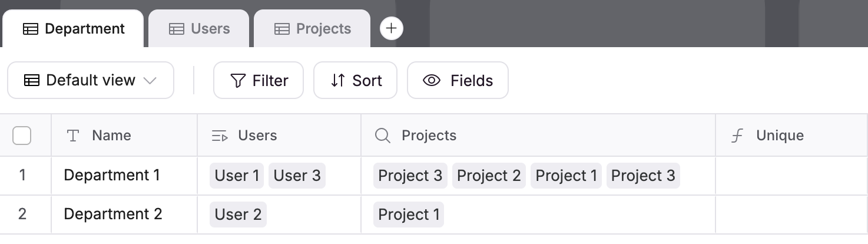Open the User 2 linked record chip
The image size is (868, 244).
pyautogui.click(x=238, y=215)
